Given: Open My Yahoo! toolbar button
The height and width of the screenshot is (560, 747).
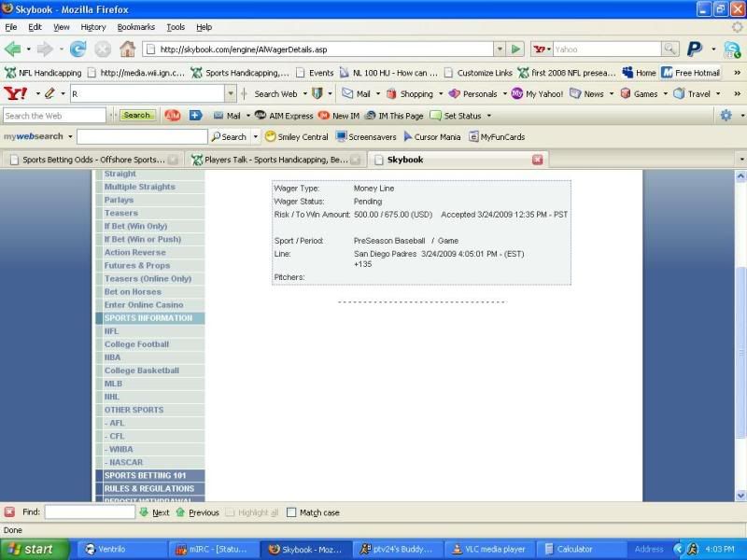Looking at the screenshot, I should (x=538, y=94).
